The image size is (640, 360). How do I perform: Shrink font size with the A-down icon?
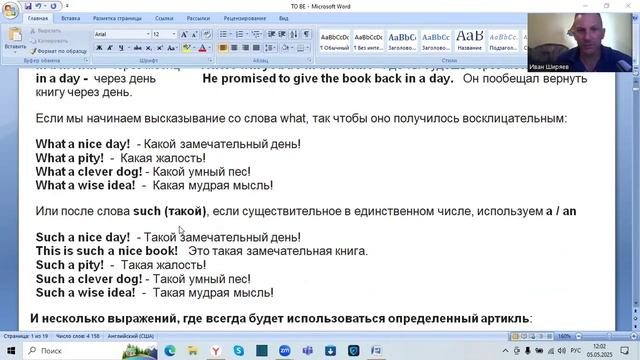[x=195, y=35]
